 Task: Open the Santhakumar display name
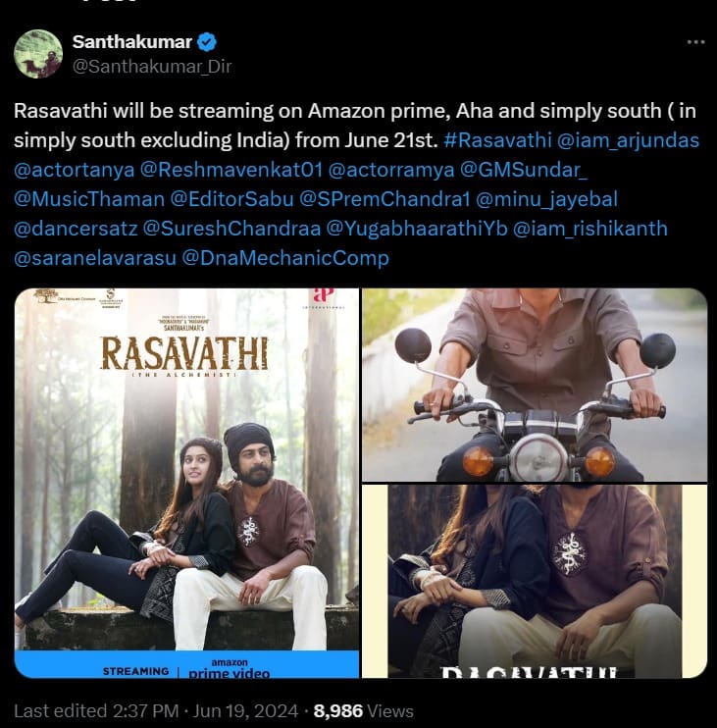(x=132, y=42)
